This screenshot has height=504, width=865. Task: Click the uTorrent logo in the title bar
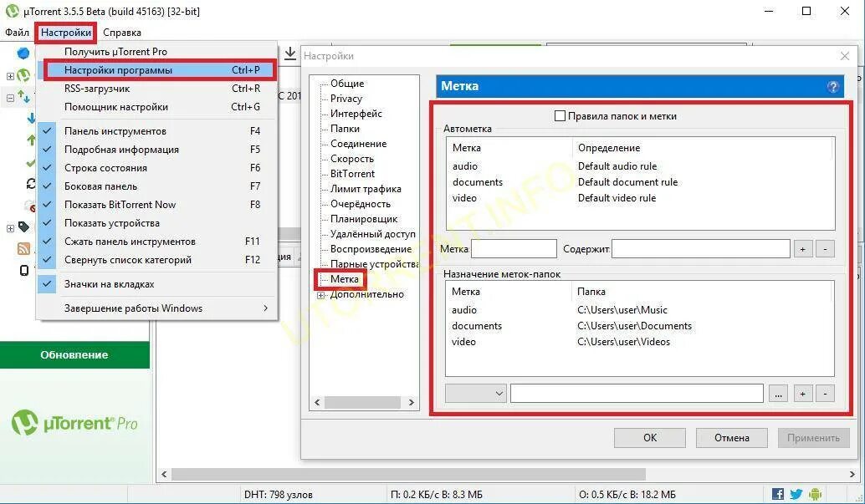pyautogui.click(x=13, y=11)
